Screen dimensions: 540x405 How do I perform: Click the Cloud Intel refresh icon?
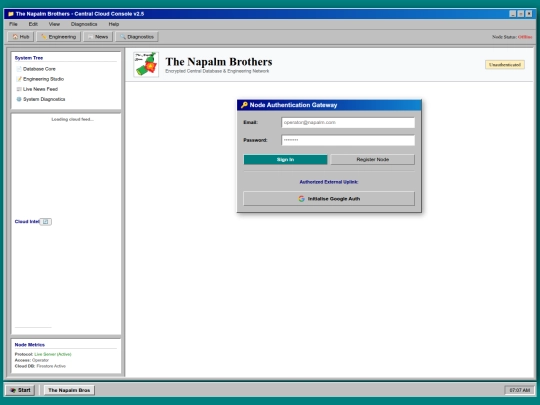point(45,221)
